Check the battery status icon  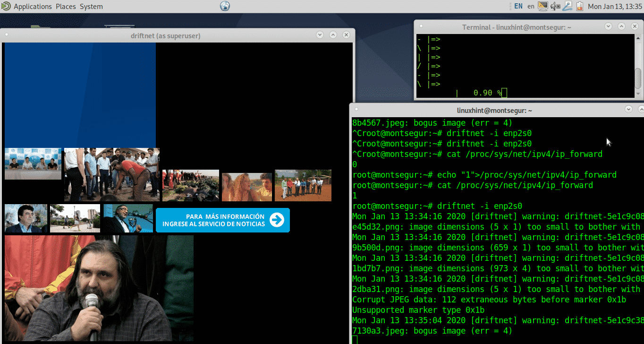point(580,6)
